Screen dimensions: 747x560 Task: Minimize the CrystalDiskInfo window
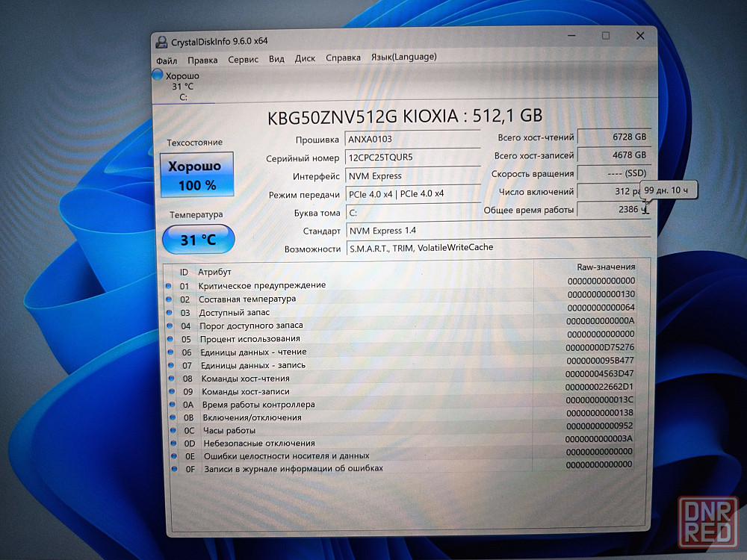tap(571, 36)
